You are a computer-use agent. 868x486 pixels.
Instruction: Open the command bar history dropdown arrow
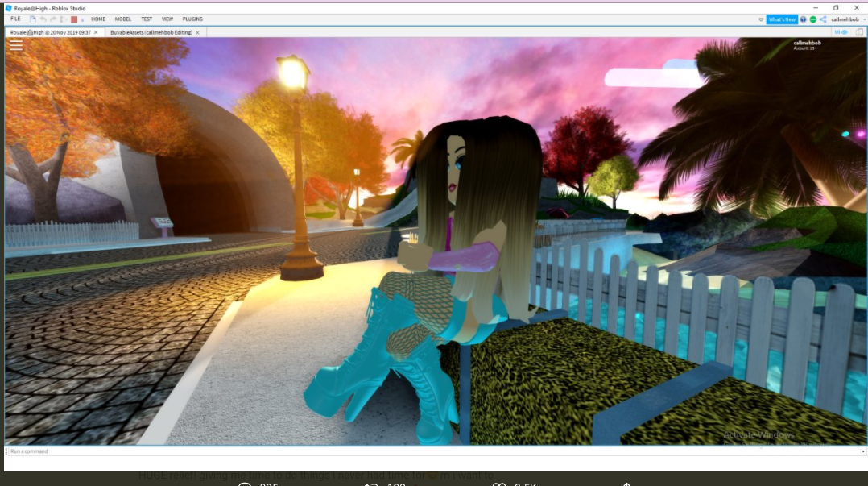tap(863, 451)
